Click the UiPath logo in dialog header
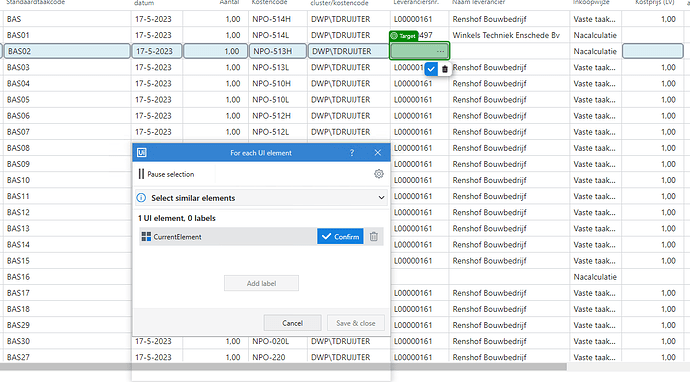 pyautogui.click(x=142, y=153)
